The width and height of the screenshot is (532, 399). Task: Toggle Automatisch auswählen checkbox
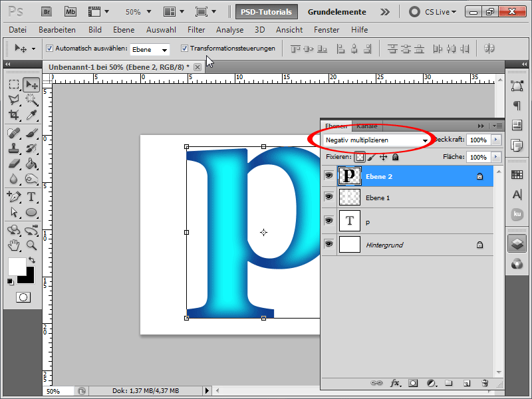[x=49, y=48]
